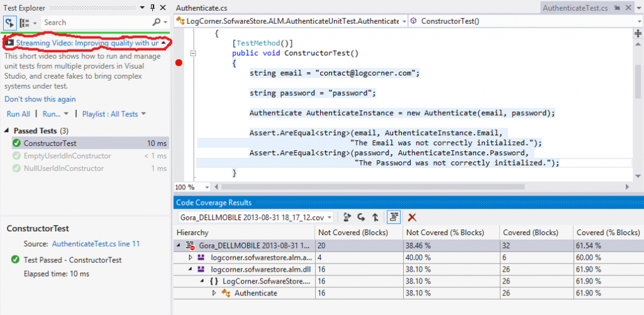Focus the Test Explorer Search box
644x315 pixels.
pyautogui.click(x=96, y=22)
